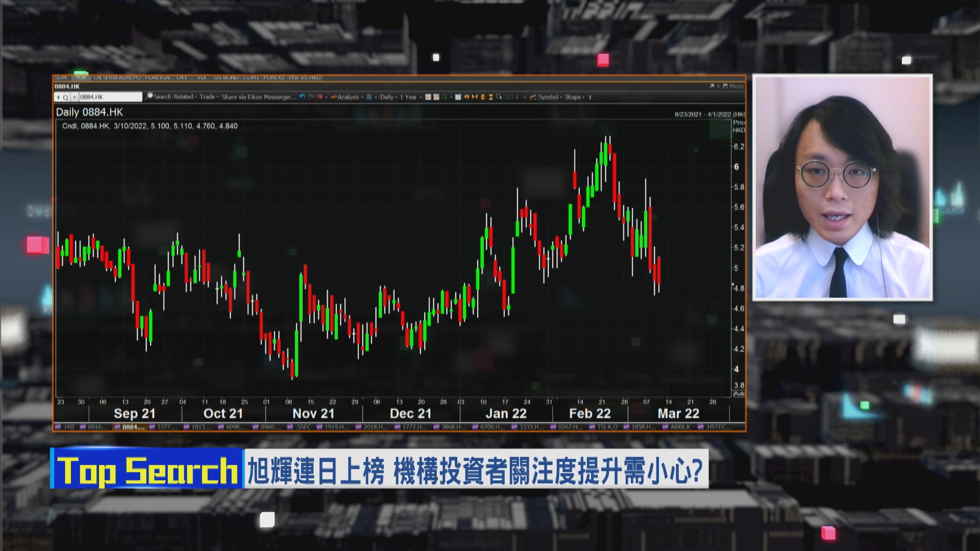Screen dimensions: 980x551
Task: Click the grid layout icon next to Analysis
Action: 368,97
